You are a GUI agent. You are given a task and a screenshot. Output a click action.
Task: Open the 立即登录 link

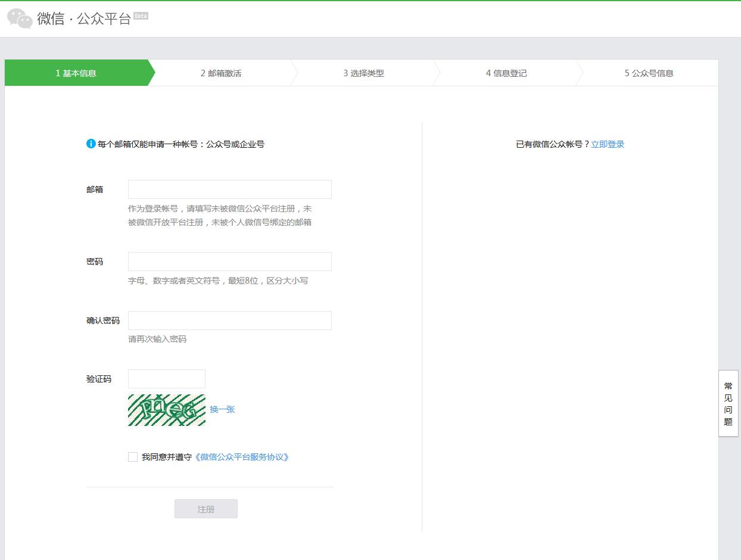pyautogui.click(x=608, y=144)
